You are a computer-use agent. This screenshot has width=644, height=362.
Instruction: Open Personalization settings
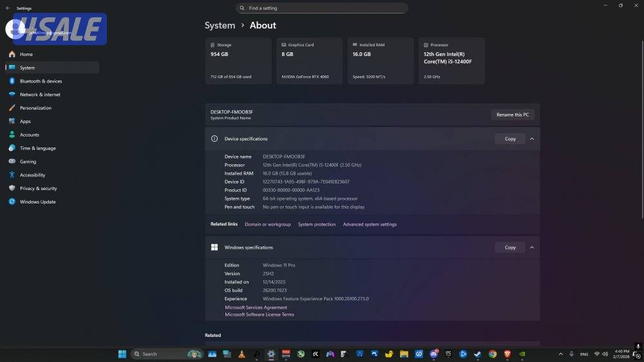tap(52, 108)
